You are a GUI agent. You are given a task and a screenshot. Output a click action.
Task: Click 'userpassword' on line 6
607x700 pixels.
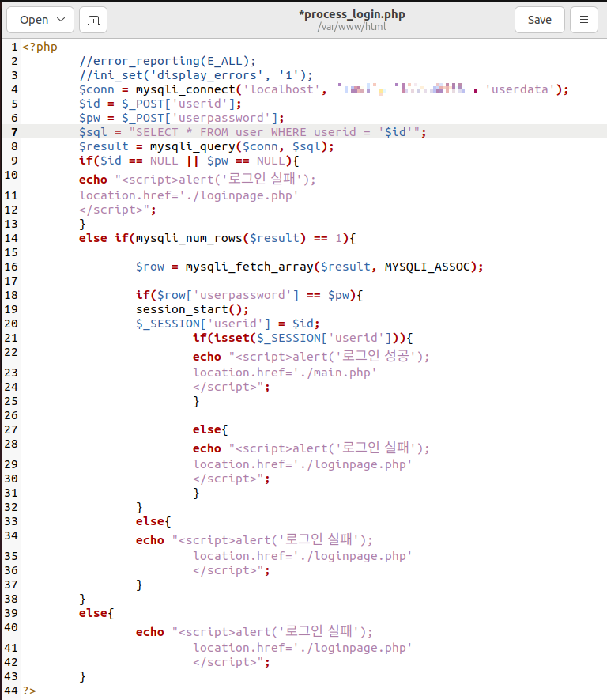pyautogui.click(x=221, y=118)
